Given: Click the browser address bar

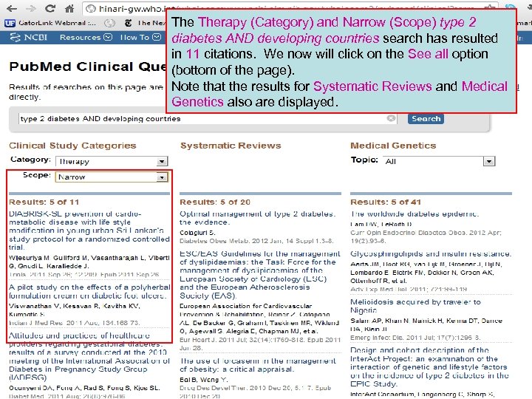Looking at the screenshot, I should pos(292,8).
